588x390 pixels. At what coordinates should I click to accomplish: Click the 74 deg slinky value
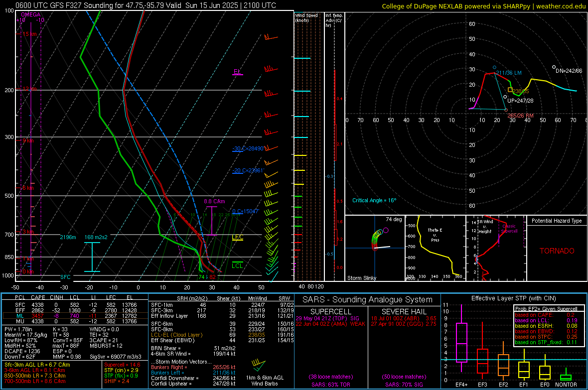click(x=394, y=219)
